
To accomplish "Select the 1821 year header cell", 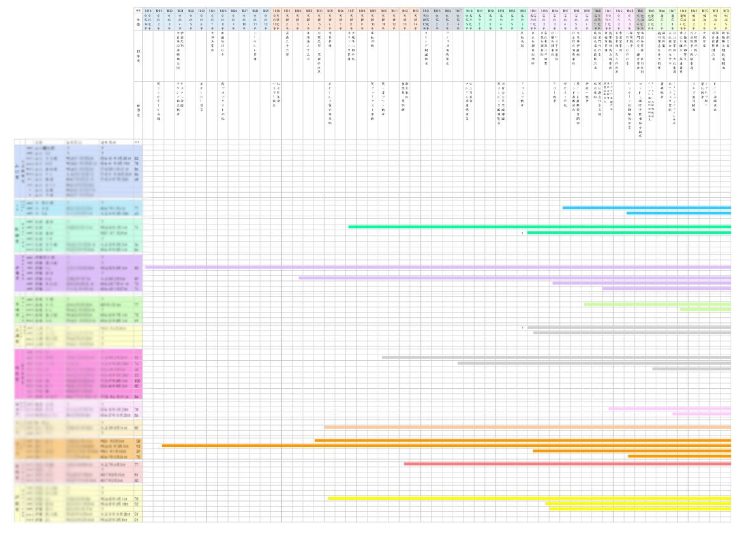I will click(x=180, y=10).
